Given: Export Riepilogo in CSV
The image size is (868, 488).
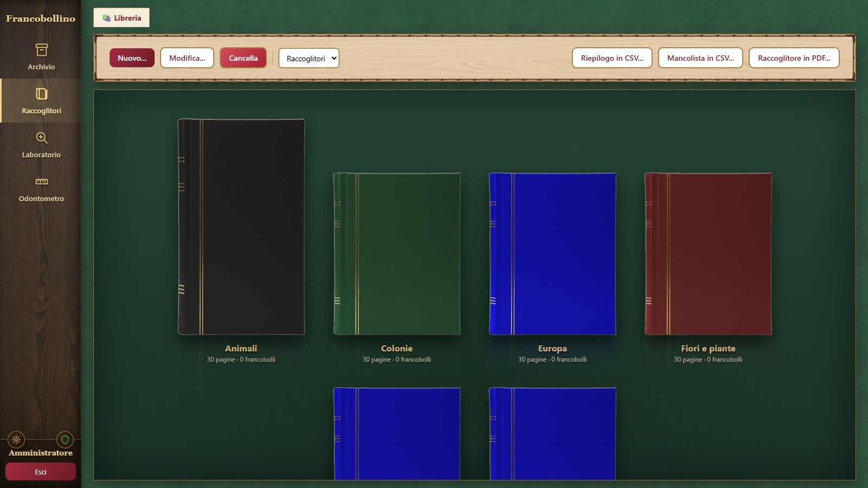Looking at the screenshot, I should [612, 58].
